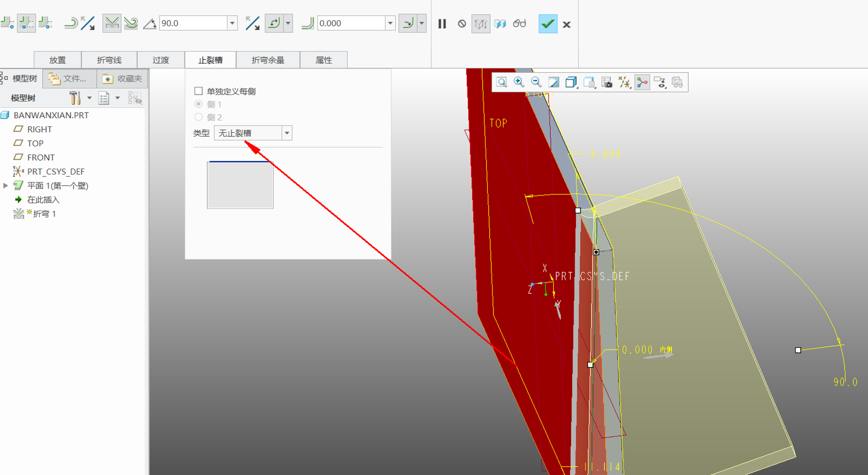Screen dimensions: 868x475
Task: Click model tree show list icon
Action: point(104,98)
